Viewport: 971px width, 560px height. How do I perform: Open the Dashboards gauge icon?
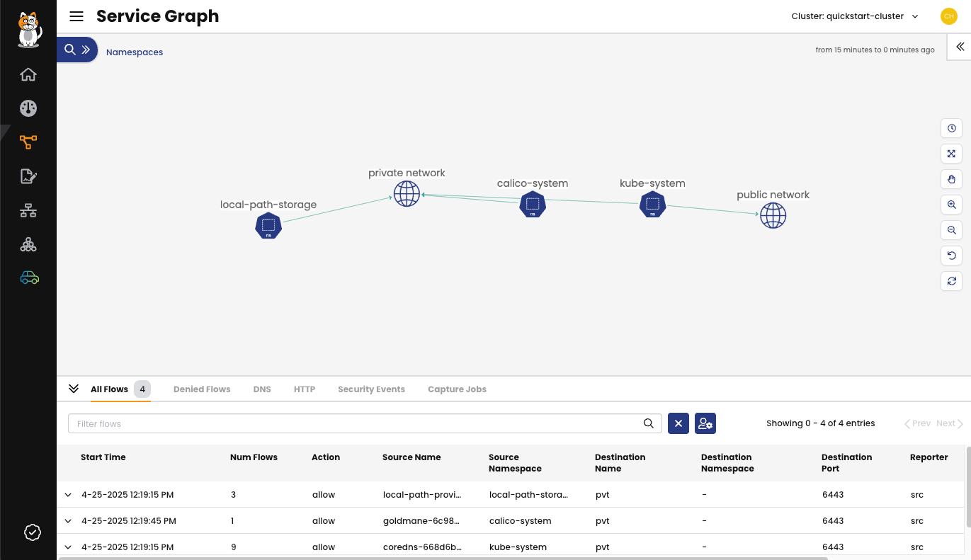(x=28, y=108)
